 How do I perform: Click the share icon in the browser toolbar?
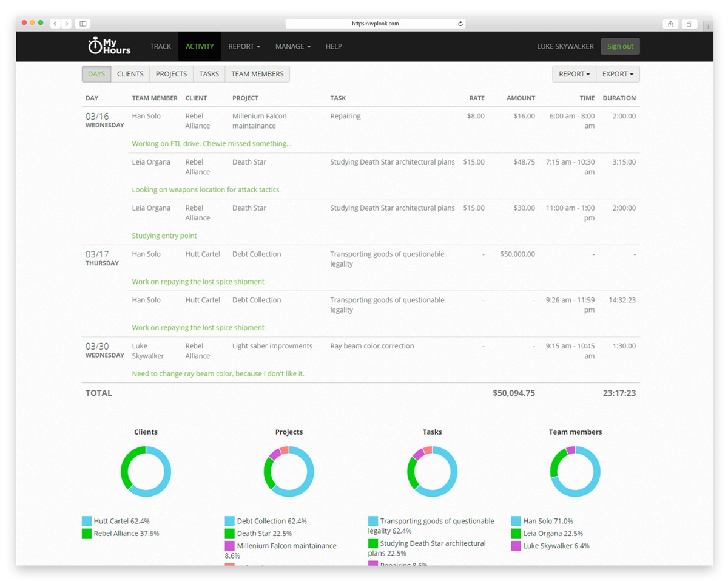(x=671, y=23)
